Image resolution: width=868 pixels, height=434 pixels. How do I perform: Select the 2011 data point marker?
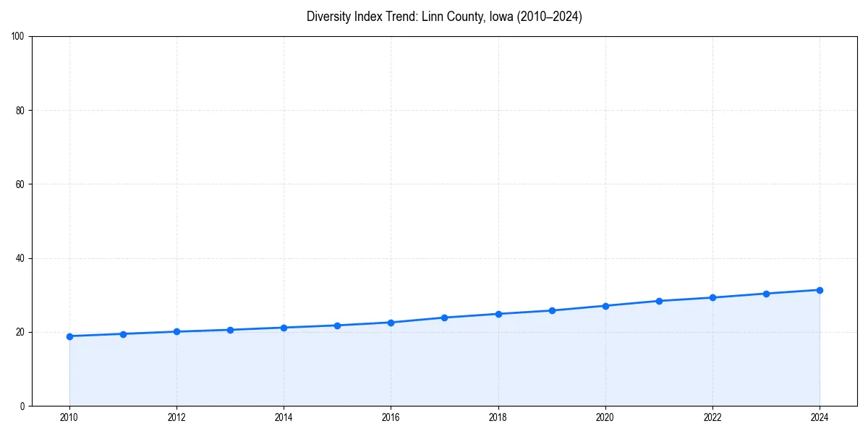coord(123,335)
